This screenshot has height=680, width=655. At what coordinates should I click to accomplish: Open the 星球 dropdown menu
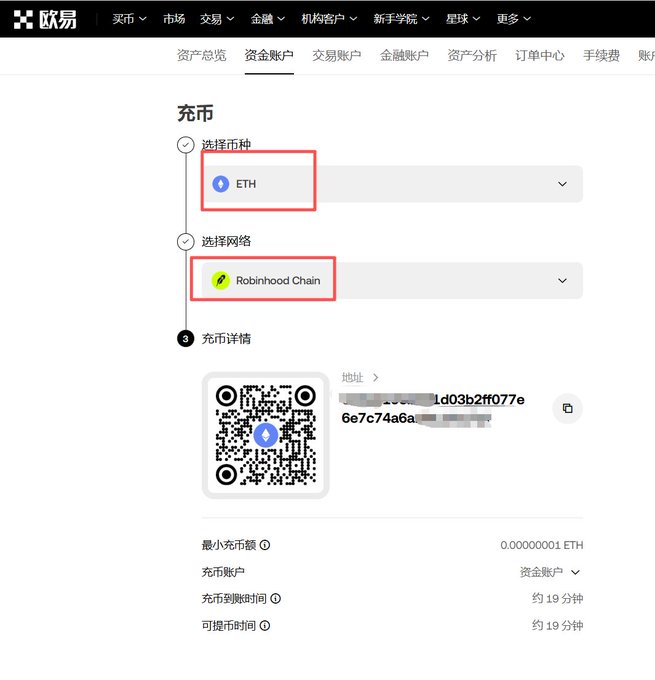(463, 19)
